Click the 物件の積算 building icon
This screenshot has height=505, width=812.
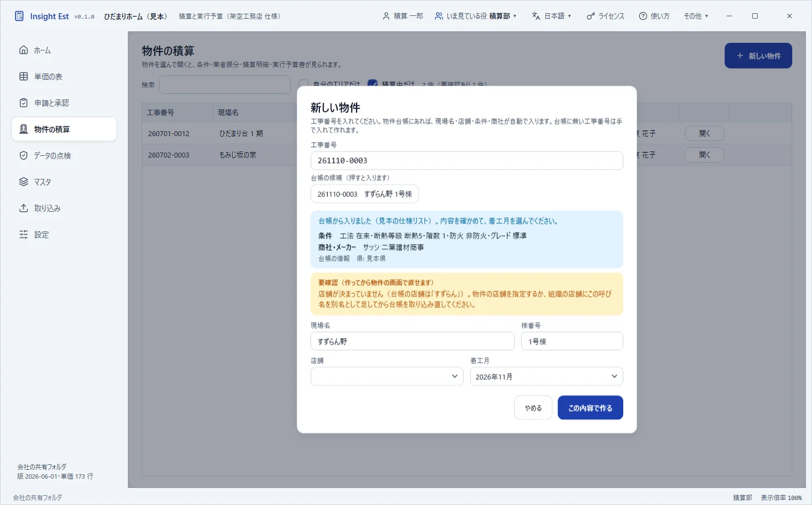pyautogui.click(x=24, y=129)
